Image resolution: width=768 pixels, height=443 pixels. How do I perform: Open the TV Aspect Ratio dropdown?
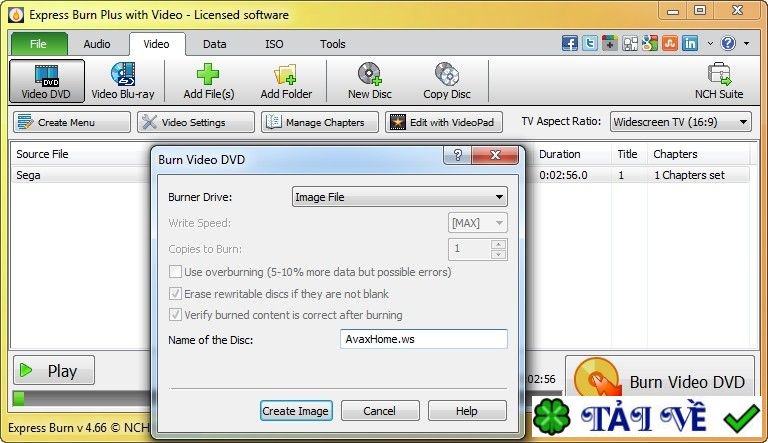click(680, 122)
